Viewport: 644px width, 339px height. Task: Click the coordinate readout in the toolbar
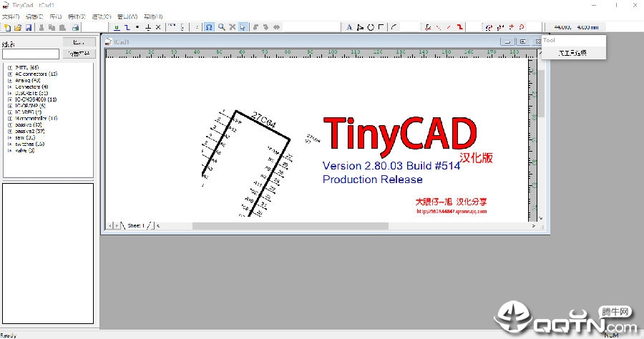(576, 27)
